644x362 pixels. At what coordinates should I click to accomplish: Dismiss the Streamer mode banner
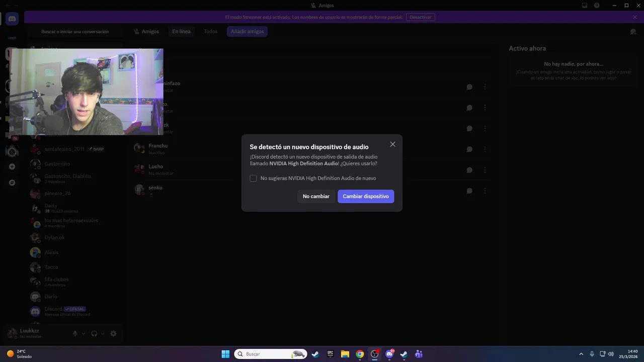(635, 17)
